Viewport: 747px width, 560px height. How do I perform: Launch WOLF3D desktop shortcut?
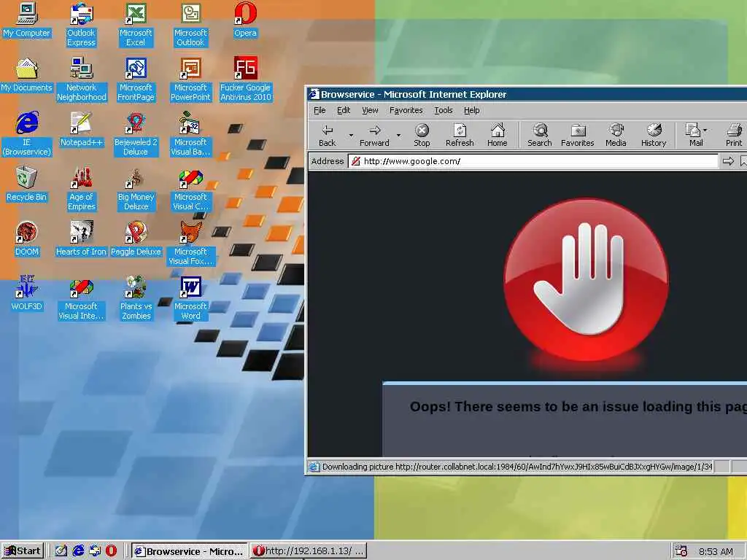27,293
